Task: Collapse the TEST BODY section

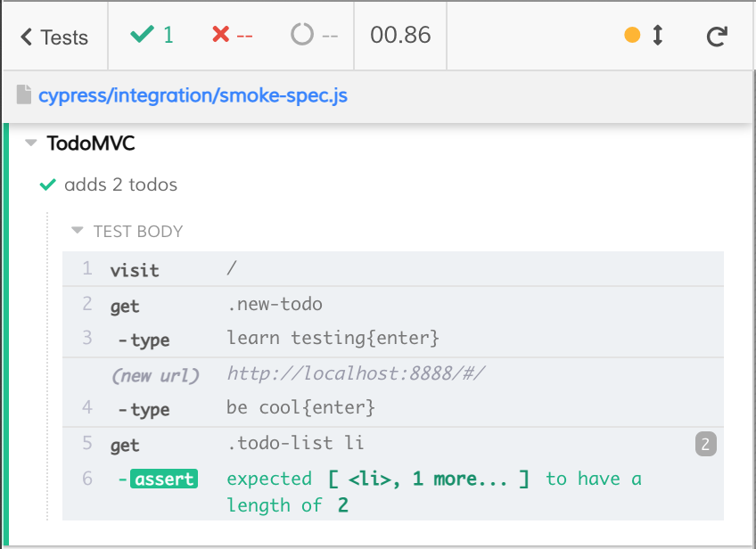Action: click(78, 230)
